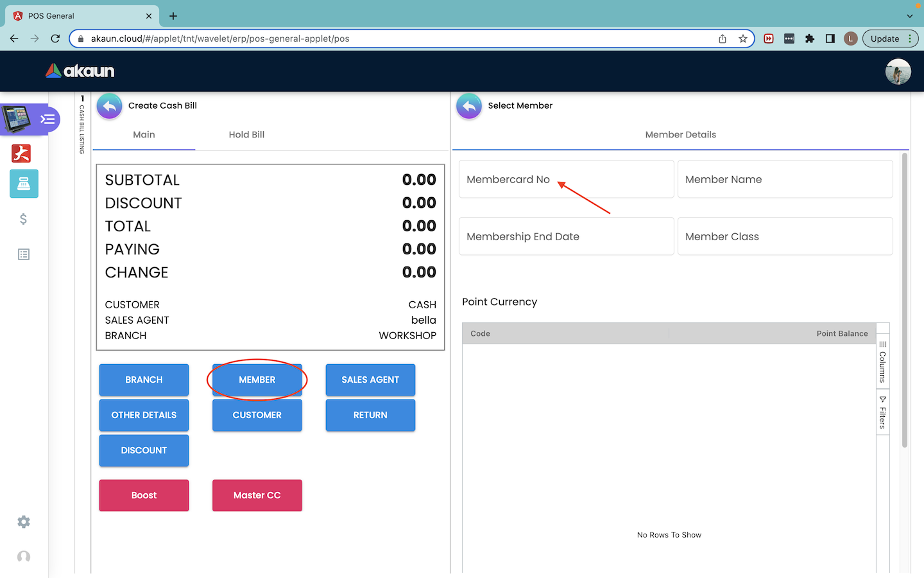Reload the current page
The width and height of the screenshot is (924, 578).
point(55,39)
